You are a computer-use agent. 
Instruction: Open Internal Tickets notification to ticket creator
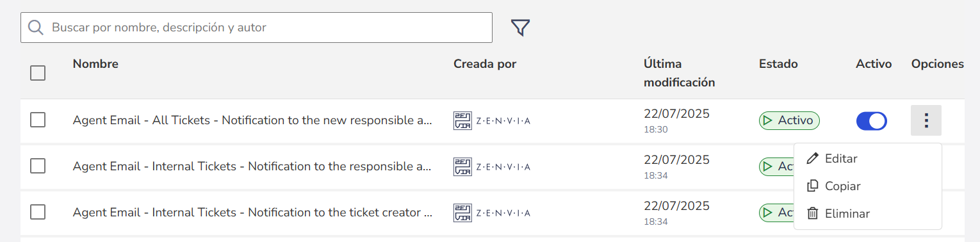click(x=253, y=213)
